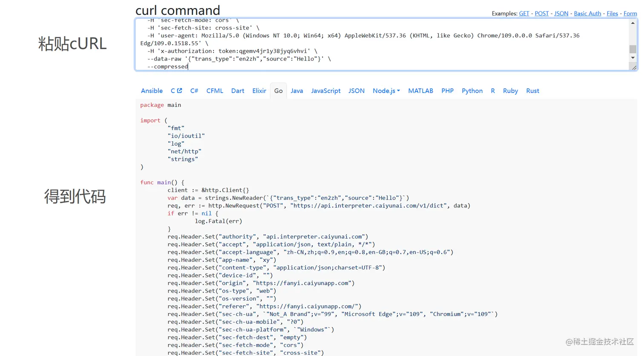Switch to the JavaScript tab
The width and height of the screenshot is (644, 356).
click(326, 91)
